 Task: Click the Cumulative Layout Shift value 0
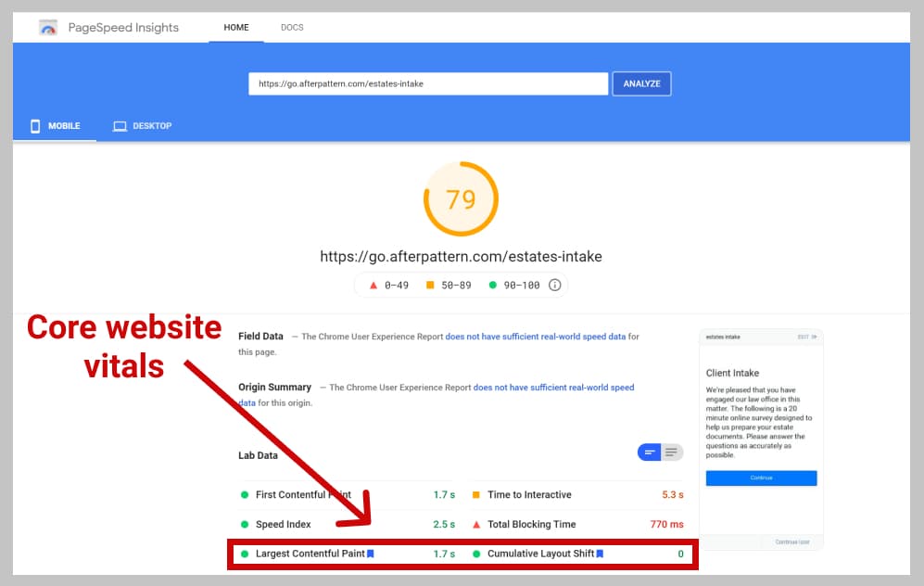point(680,554)
